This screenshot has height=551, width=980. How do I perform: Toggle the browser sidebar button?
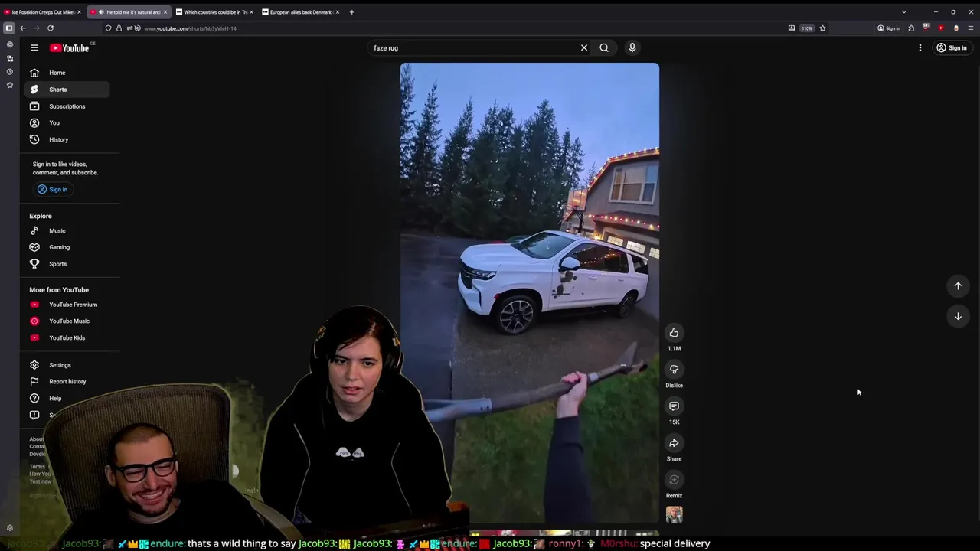[9, 28]
